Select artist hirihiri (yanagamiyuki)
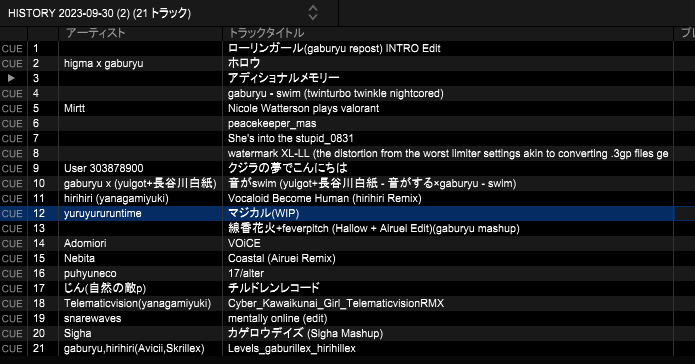 tap(116, 198)
